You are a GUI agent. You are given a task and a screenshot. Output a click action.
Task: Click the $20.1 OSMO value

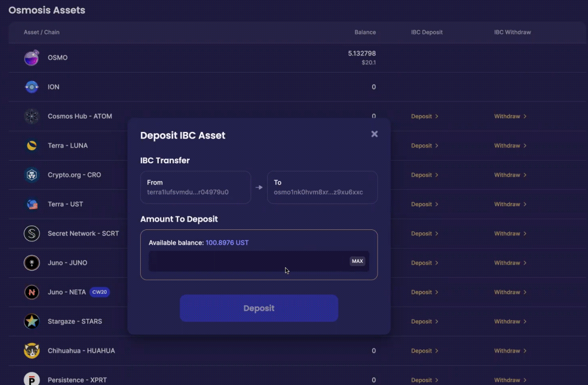coord(369,63)
